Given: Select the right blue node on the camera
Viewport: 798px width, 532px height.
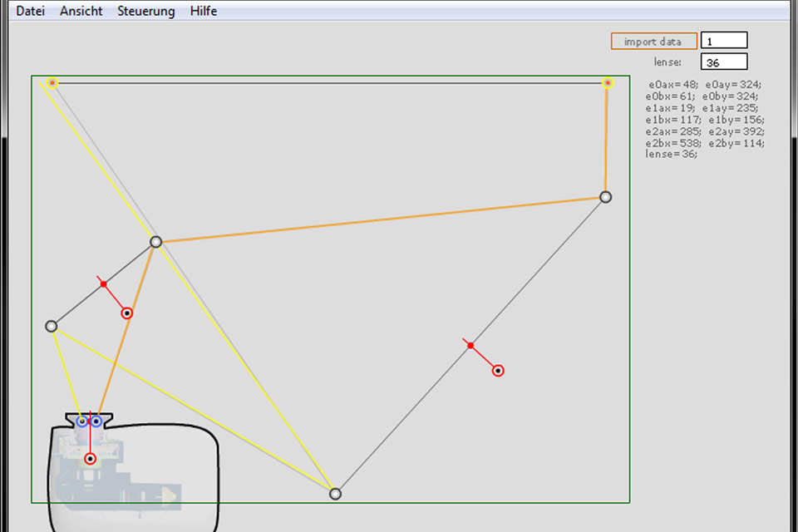Looking at the screenshot, I should click(x=96, y=421).
